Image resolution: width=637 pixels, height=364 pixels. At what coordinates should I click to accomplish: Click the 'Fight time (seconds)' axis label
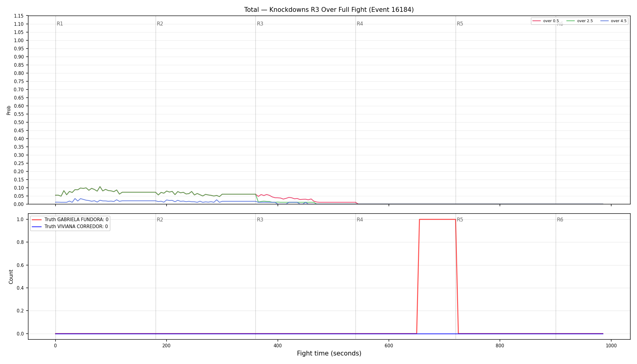[x=329, y=353]
